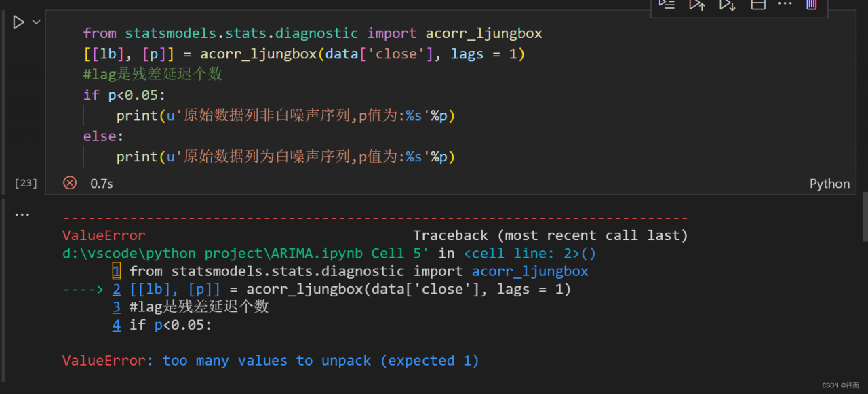
Task: Click the red error status icon beside 0.7s
Action: [x=70, y=182]
